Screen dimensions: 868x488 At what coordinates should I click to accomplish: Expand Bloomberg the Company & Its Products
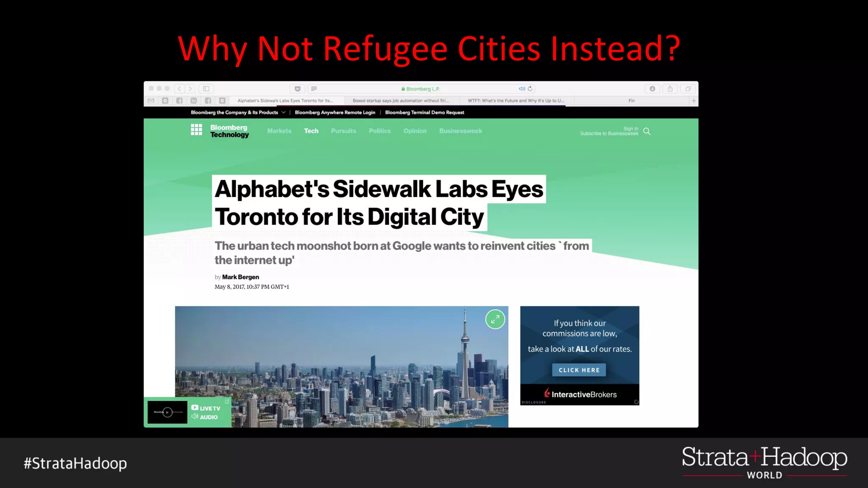pyautogui.click(x=238, y=113)
